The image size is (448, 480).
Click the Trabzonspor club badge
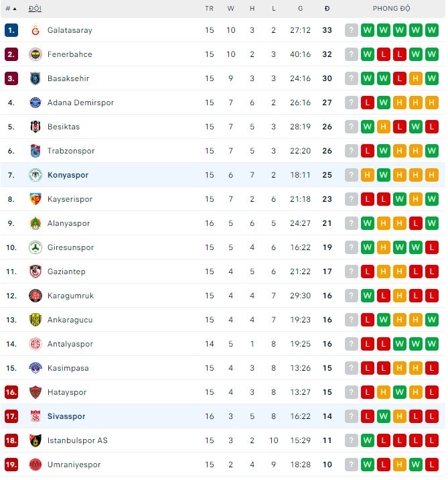35,151
